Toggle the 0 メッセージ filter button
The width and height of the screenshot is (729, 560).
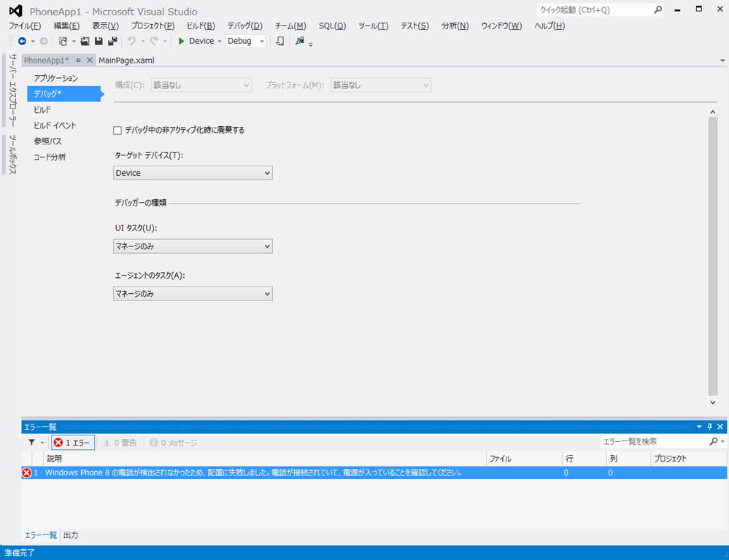point(173,443)
